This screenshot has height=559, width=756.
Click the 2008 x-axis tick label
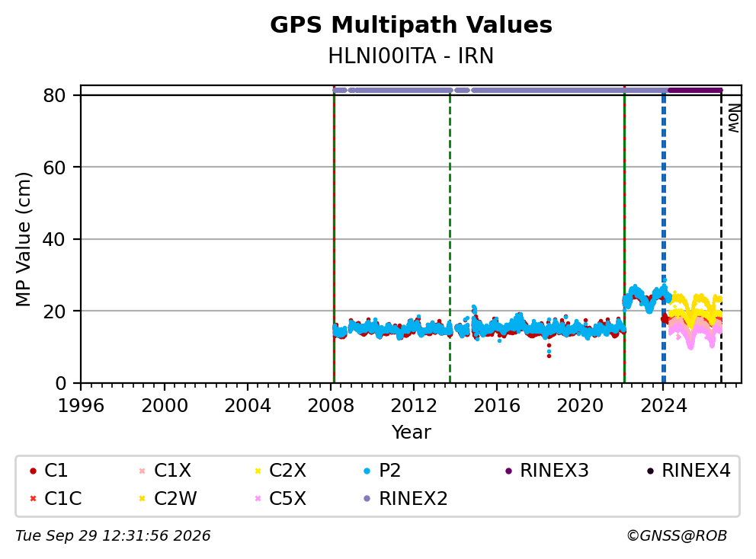click(x=331, y=406)
